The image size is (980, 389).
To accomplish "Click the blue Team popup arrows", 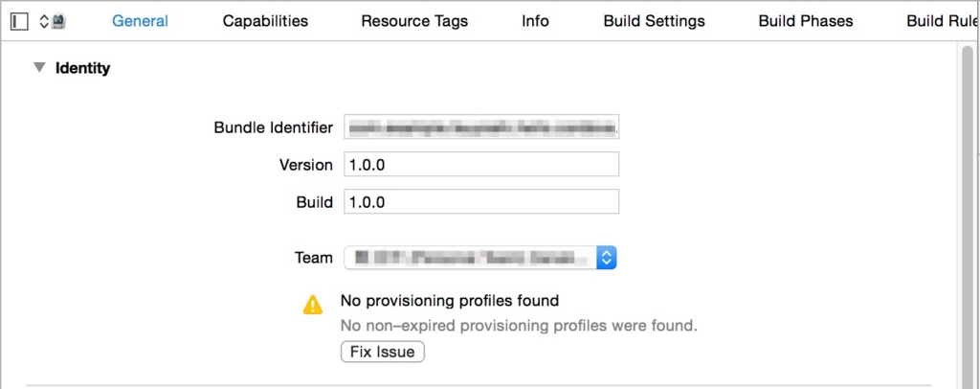I will point(607,257).
